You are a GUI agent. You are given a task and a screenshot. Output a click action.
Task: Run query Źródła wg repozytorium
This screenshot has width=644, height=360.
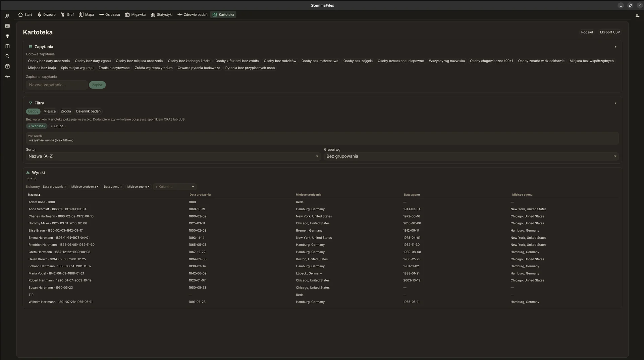coord(154,68)
